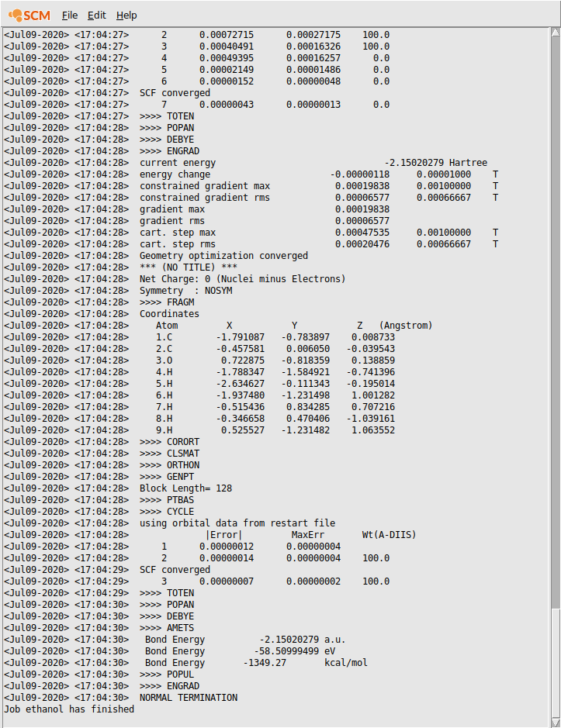The height and width of the screenshot is (728, 561).
Task: Click the 'Net Charge: 0' line
Action: click(x=242, y=279)
